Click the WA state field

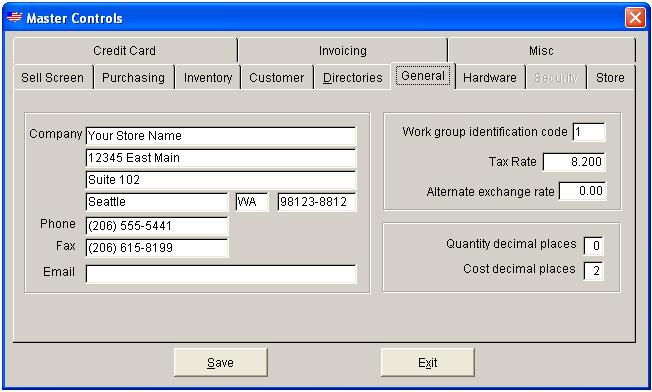coord(252,202)
